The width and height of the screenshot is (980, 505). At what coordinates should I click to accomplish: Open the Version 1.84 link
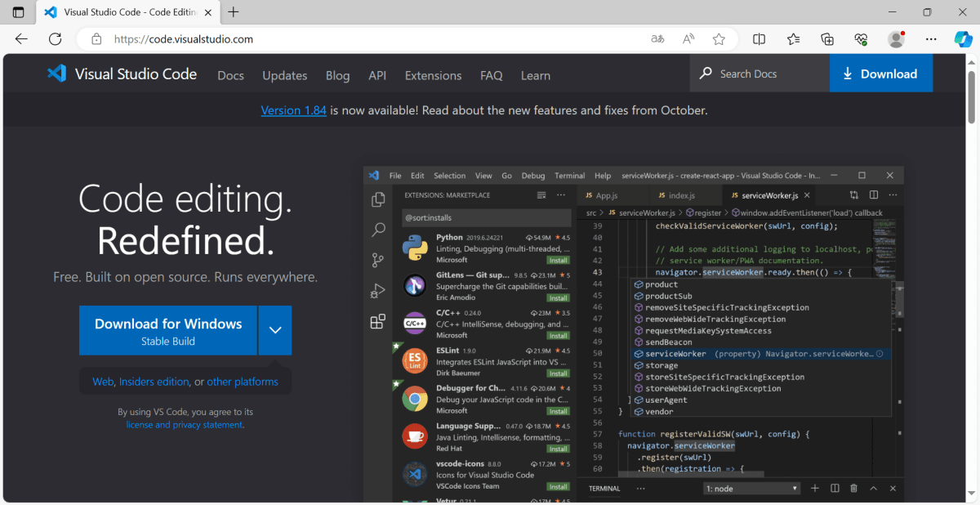tap(293, 110)
